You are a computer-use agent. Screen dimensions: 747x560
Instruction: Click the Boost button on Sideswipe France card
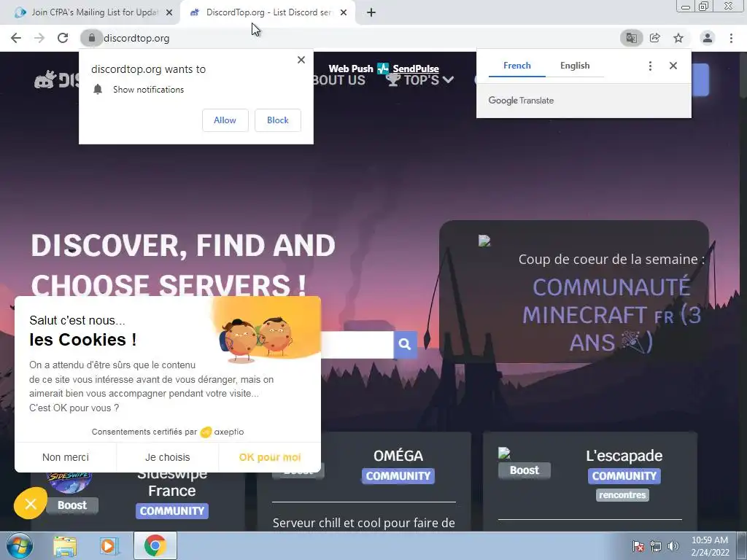click(x=72, y=505)
